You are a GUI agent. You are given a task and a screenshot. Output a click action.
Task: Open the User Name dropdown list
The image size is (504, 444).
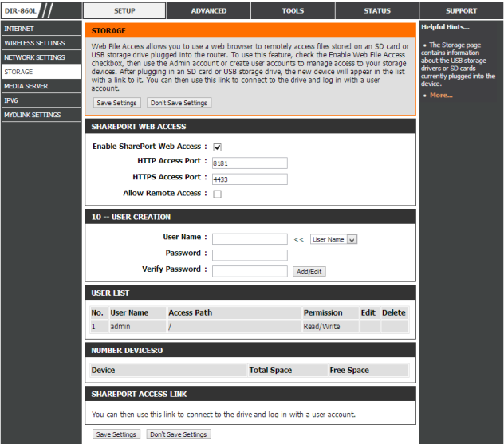pyautogui.click(x=333, y=239)
